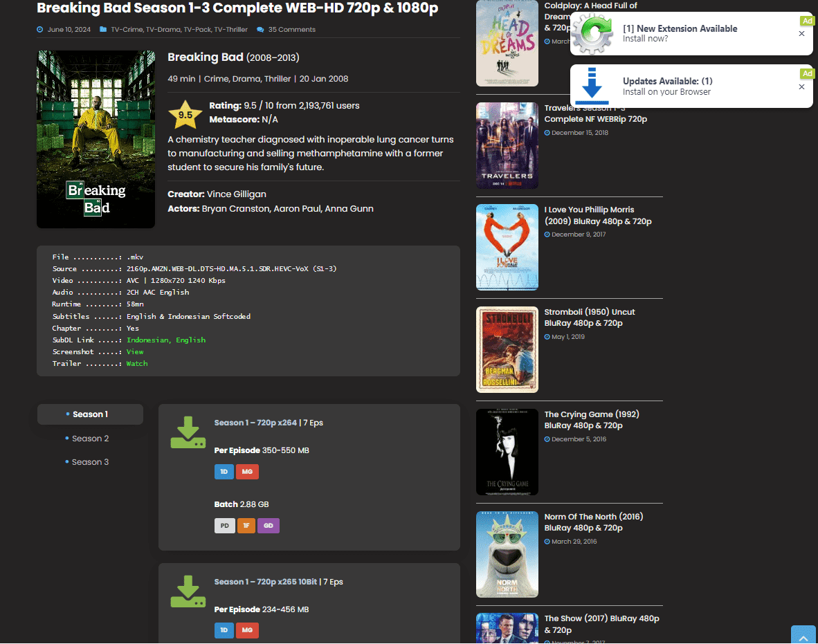Select the Season 1 tab

(x=90, y=414)
